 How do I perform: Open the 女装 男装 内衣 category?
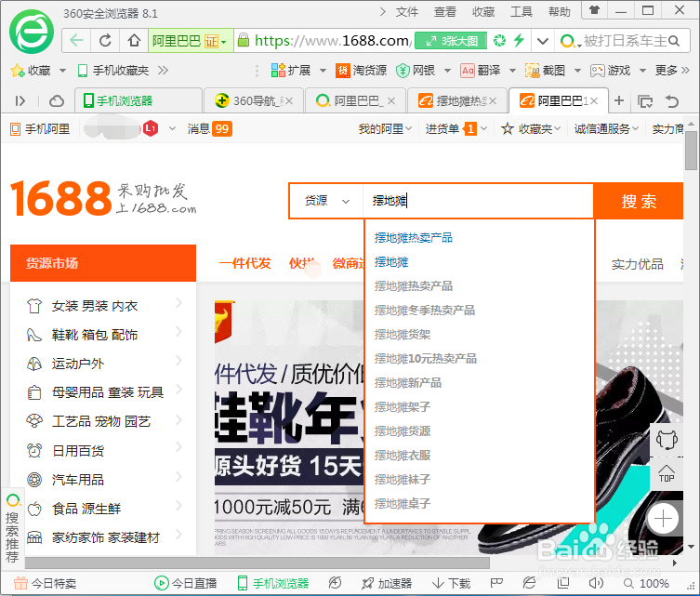[95, 306]
